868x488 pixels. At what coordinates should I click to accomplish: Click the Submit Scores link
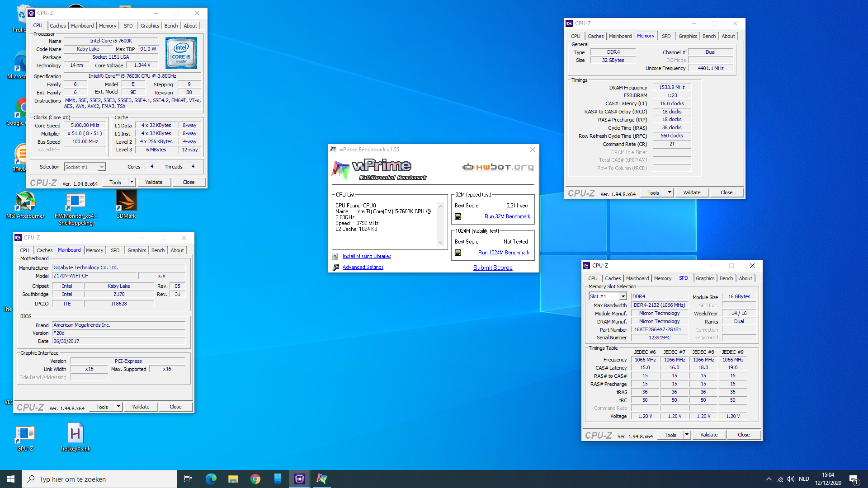pyautogui.click(x=493, y=267)
